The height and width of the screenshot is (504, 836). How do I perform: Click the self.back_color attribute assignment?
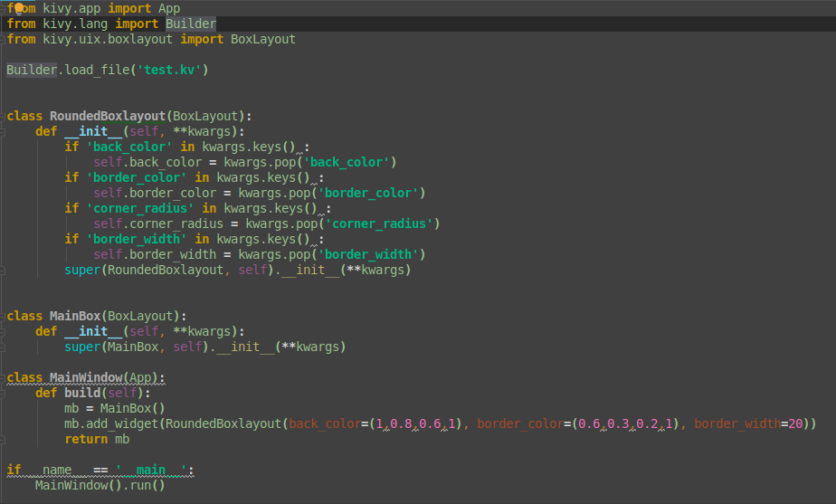tap(147, 162)
